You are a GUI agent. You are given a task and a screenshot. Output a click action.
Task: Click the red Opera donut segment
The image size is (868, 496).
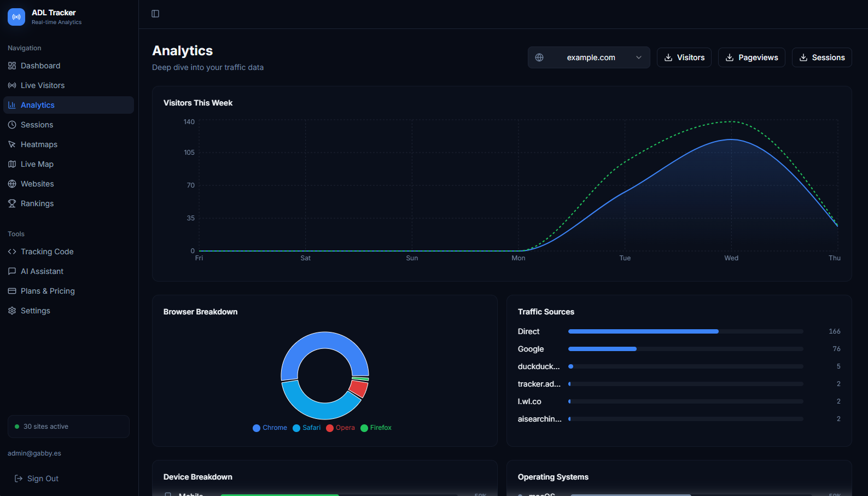[359, 389]
